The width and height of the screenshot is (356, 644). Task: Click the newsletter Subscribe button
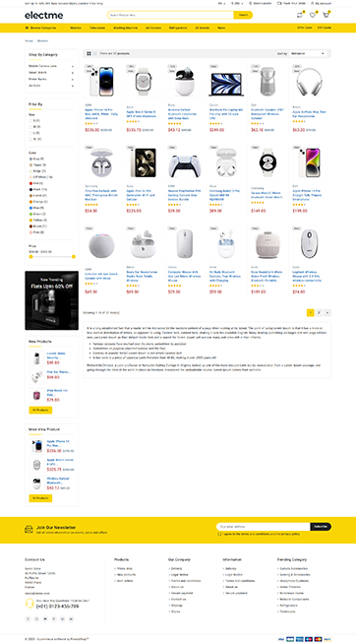point(321,526)
